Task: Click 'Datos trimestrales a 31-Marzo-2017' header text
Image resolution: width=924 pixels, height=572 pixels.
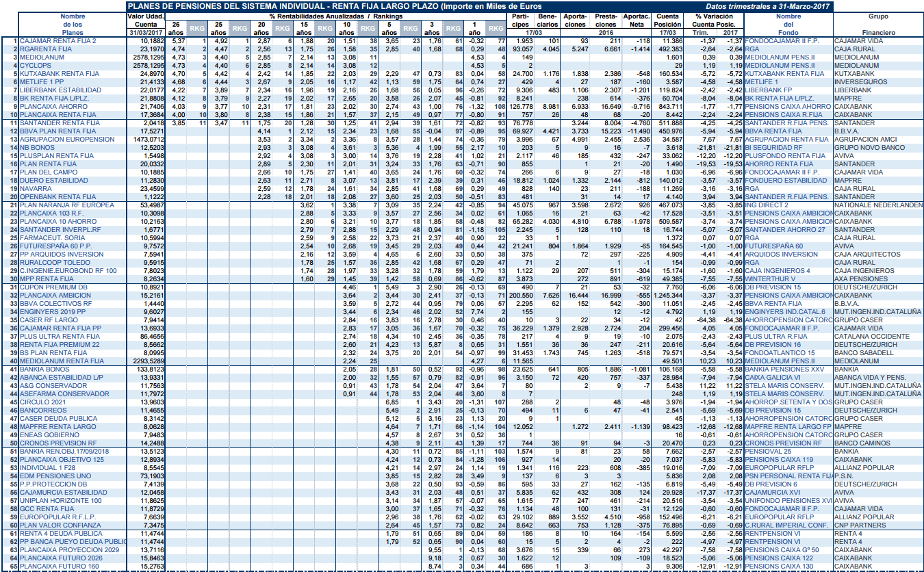Action: coord(767,6)
